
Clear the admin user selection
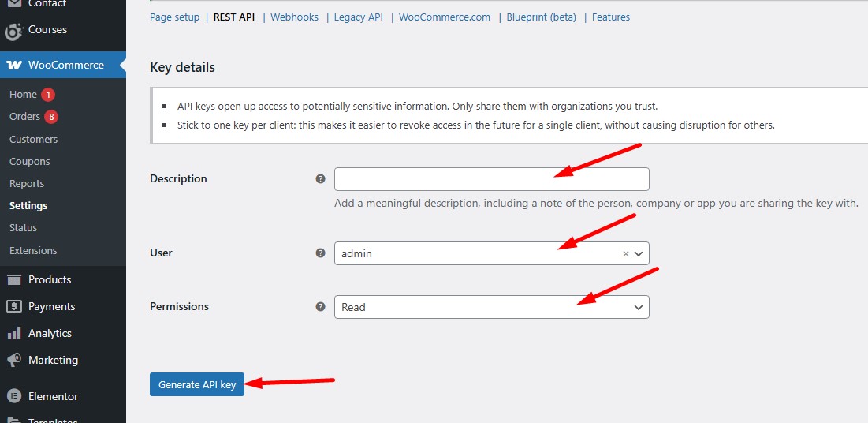pos(625,253)
